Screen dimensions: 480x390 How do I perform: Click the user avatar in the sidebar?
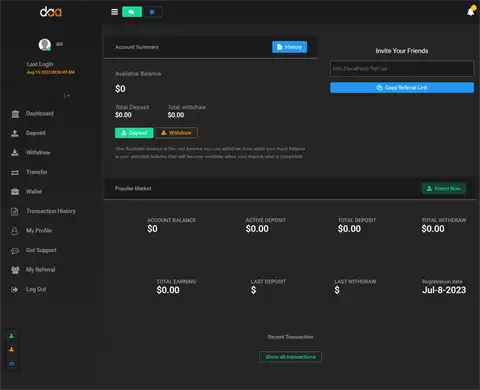45,44
